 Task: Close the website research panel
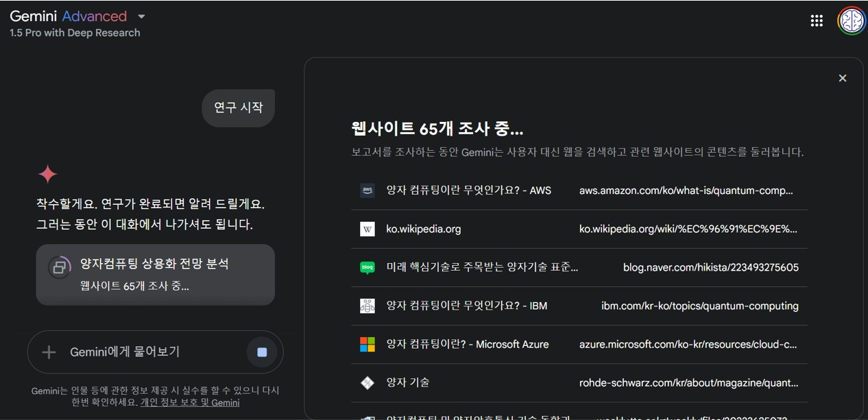pyautogui.click(x=843, y=78)
